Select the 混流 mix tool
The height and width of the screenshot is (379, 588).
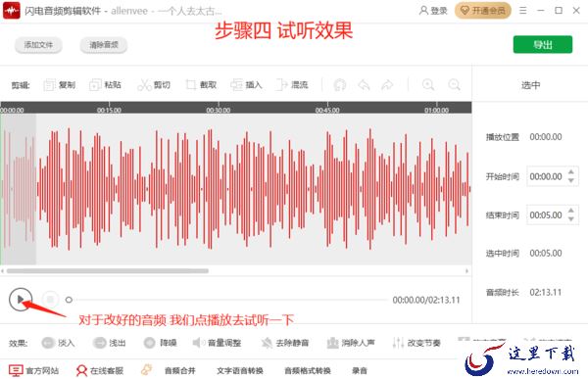pyautogui.click(x=292, y=85)
